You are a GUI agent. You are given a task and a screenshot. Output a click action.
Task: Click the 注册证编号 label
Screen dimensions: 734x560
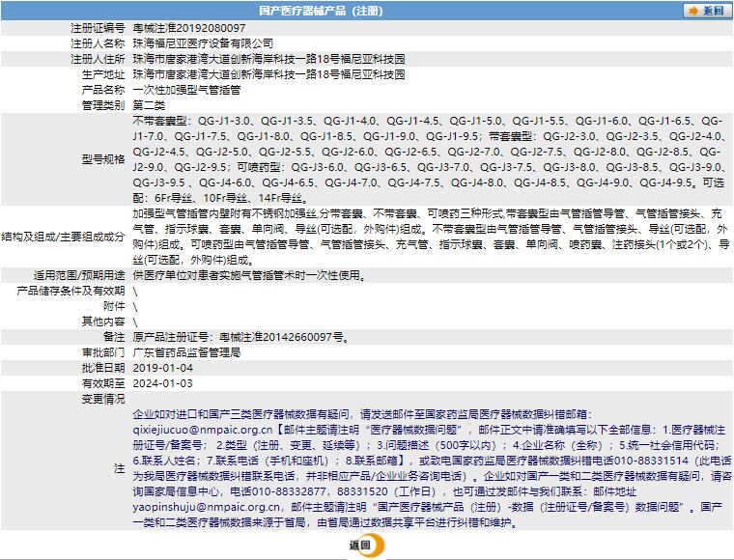tap(98, 28)
